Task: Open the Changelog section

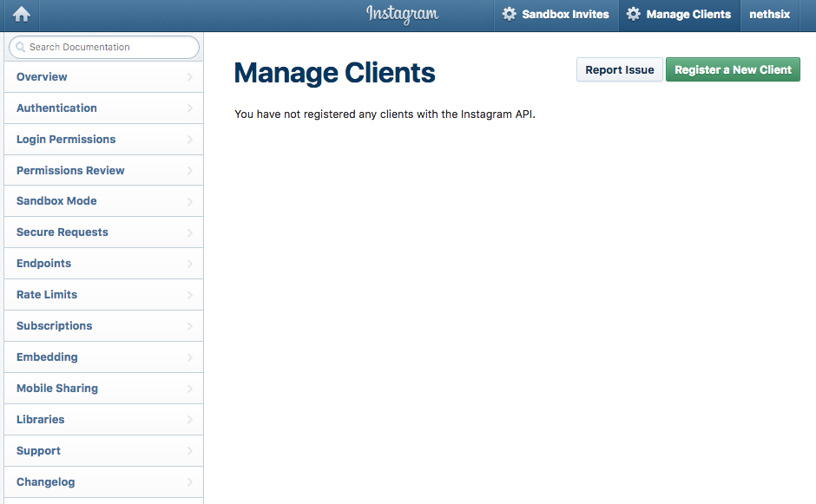Action: click(x=103, y=482)
